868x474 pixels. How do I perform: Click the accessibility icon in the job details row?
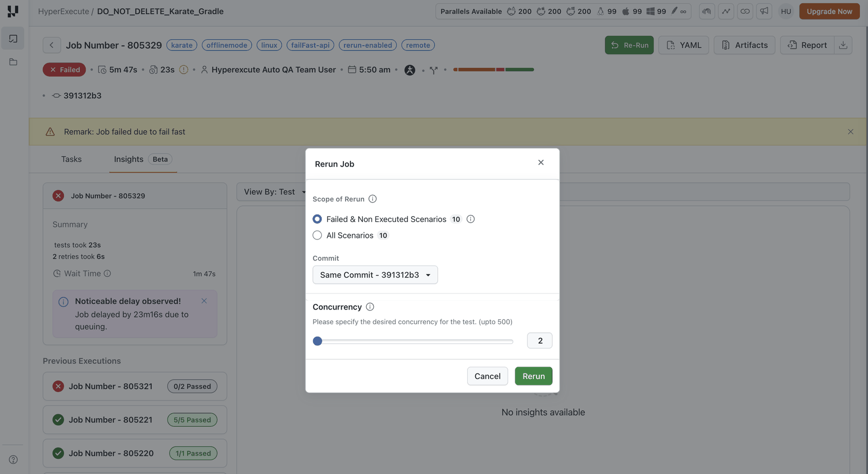(410, 70)
